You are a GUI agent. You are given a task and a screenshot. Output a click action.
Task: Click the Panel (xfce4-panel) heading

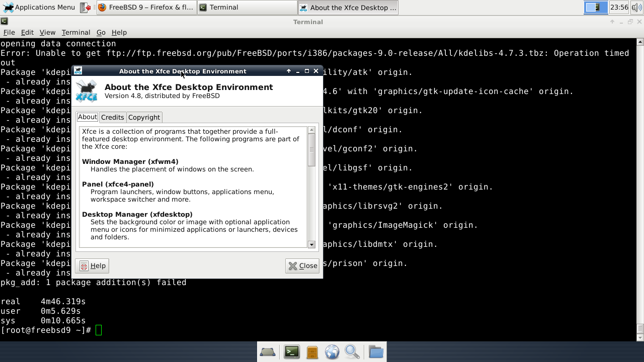pyautogui.click(x=118, y=184)
